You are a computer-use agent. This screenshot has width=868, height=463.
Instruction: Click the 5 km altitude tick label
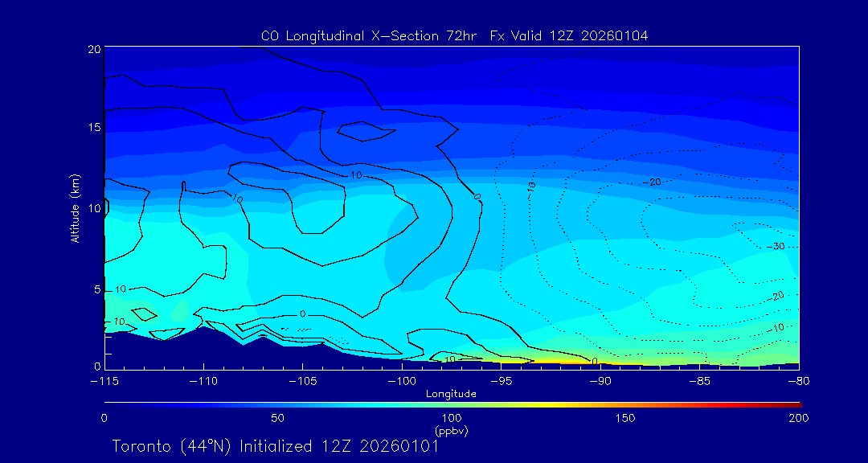(x=96, y=289)
